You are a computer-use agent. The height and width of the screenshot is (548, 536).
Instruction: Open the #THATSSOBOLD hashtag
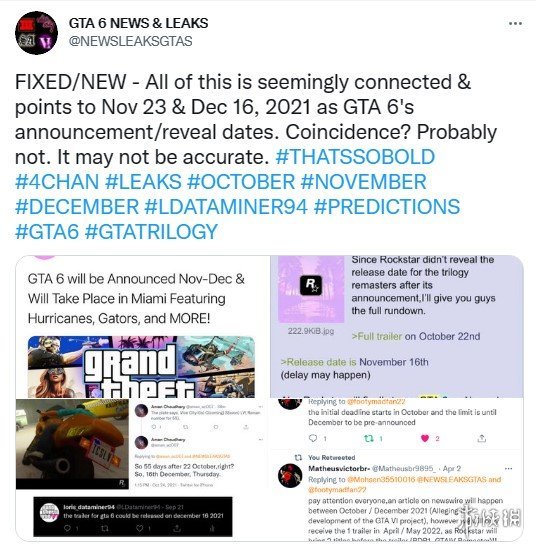[x=355, y=157]
